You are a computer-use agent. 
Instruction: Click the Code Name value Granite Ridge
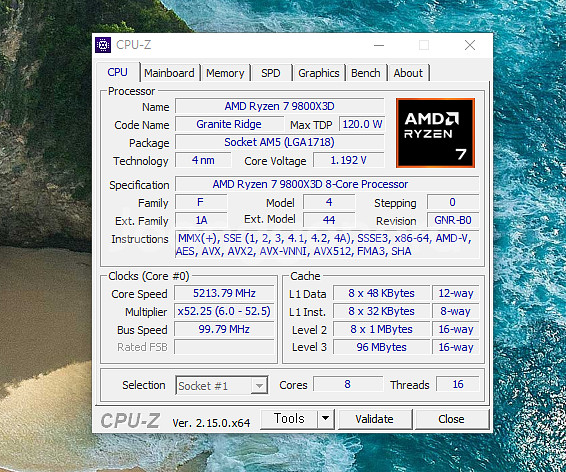pyautogui.click(x=229, y=124)
